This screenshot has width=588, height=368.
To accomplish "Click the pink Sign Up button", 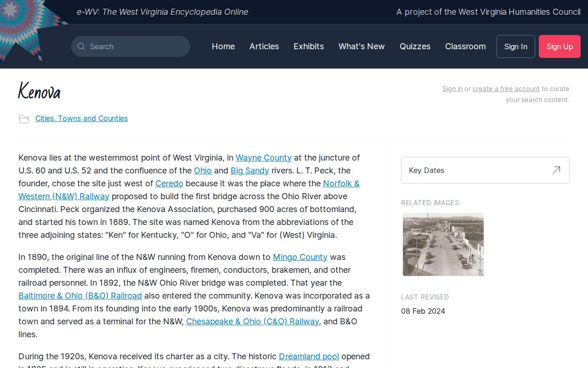I will click(560, 46).
